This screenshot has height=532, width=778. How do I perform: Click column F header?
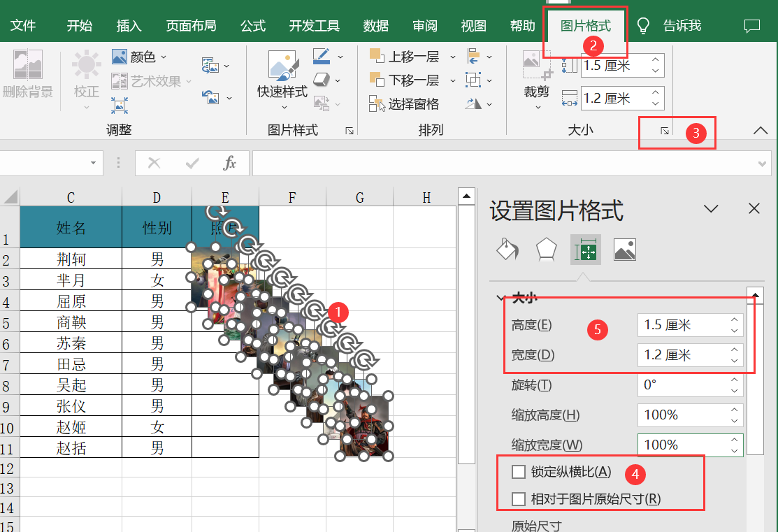(292, 198)
